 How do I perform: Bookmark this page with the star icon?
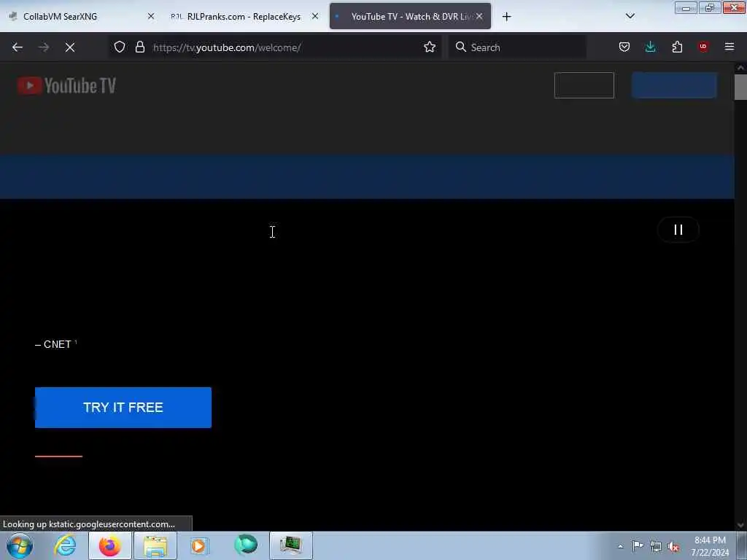click(430, 47)
